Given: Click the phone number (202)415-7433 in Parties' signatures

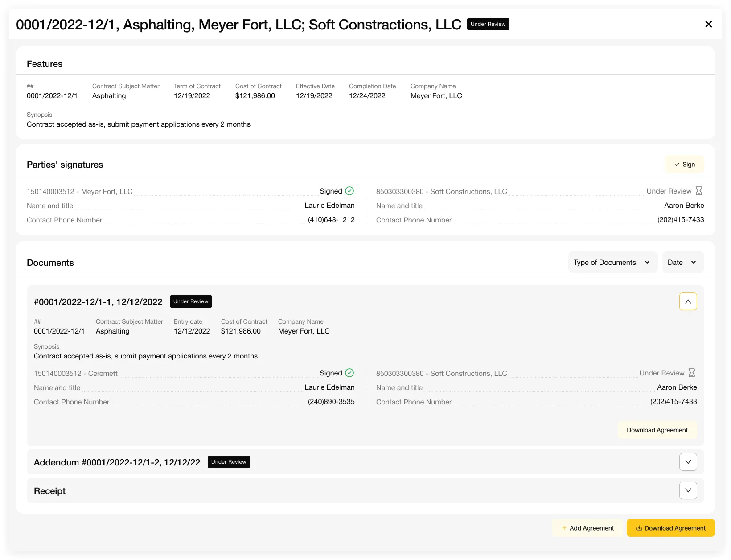Looking at the screenshot, I should [681, 220].
